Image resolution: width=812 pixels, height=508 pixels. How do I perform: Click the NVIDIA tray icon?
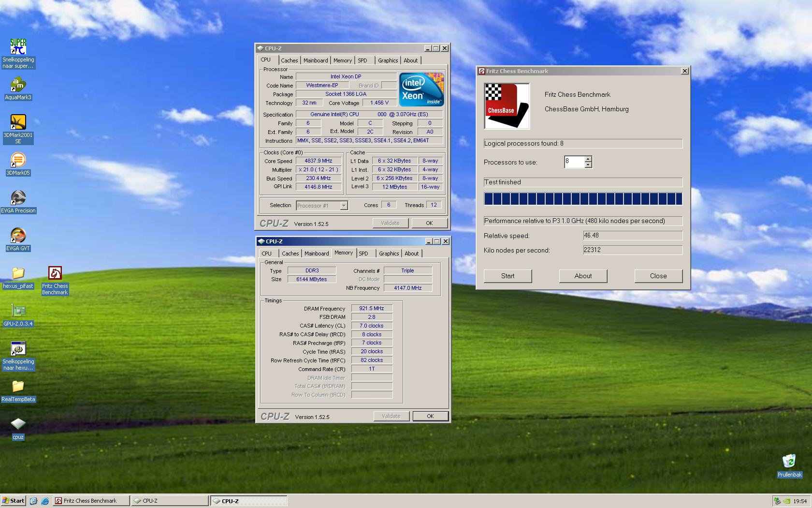(x=787, y=501)
